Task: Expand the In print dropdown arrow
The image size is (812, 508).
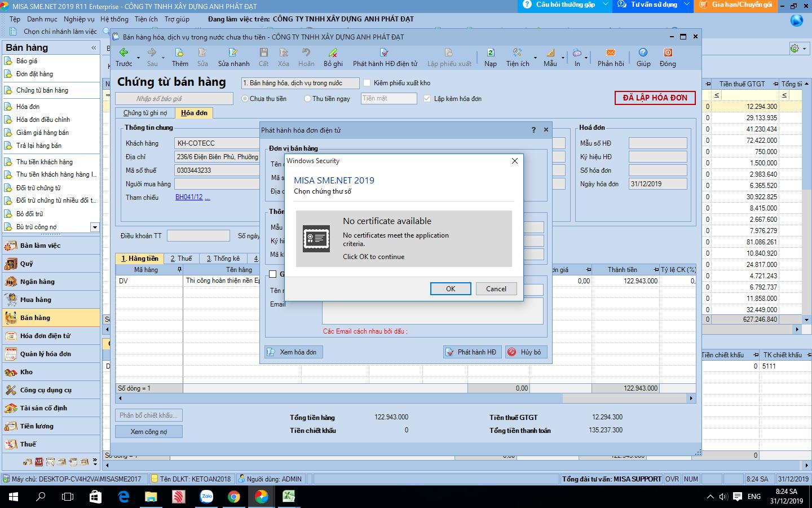Action: [586, 58]
